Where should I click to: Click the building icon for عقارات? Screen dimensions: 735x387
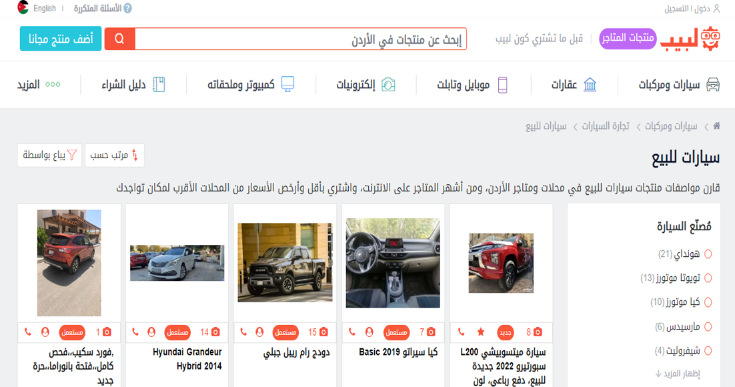(x=590, y=85)
